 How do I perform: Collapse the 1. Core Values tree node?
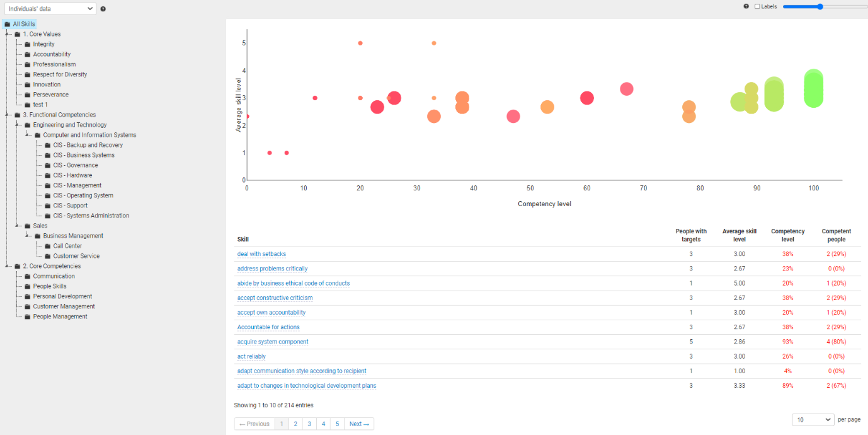pyautogui.click(x=8, y=34)
